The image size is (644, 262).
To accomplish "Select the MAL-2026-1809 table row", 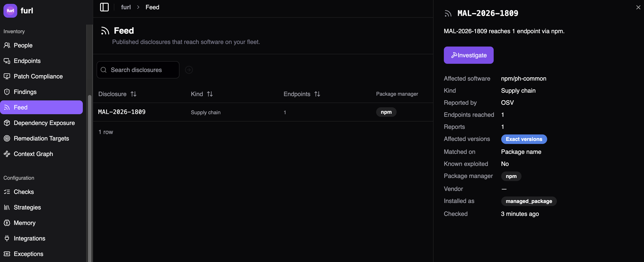I will [263, 112].
